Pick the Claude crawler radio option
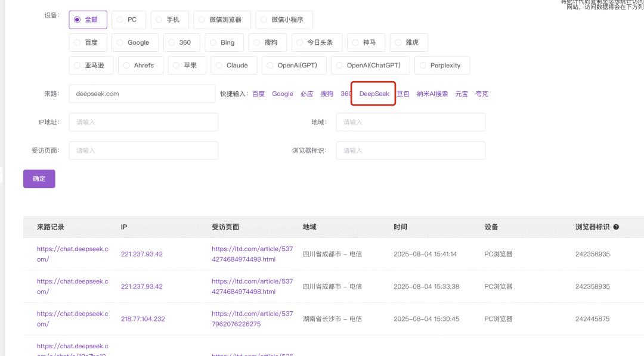This screenshot has width=644, height=356. (x=233, y=66)
